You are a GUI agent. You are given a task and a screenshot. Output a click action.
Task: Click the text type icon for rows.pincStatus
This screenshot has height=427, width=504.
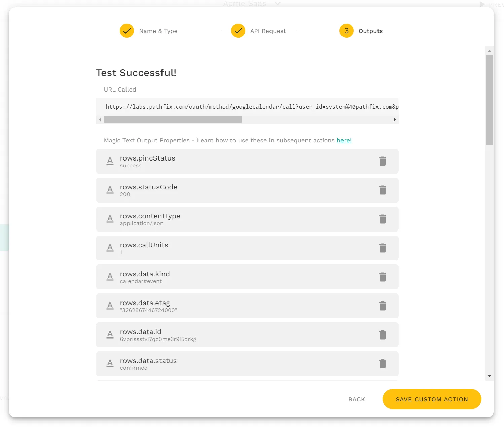click(110, 161)
